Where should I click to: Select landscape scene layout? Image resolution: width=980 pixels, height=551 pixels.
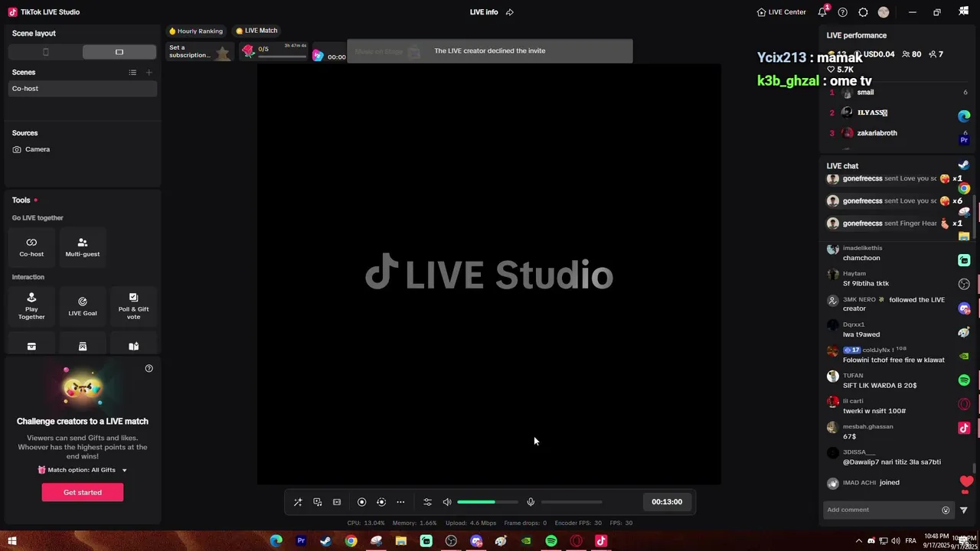(119, 52)
